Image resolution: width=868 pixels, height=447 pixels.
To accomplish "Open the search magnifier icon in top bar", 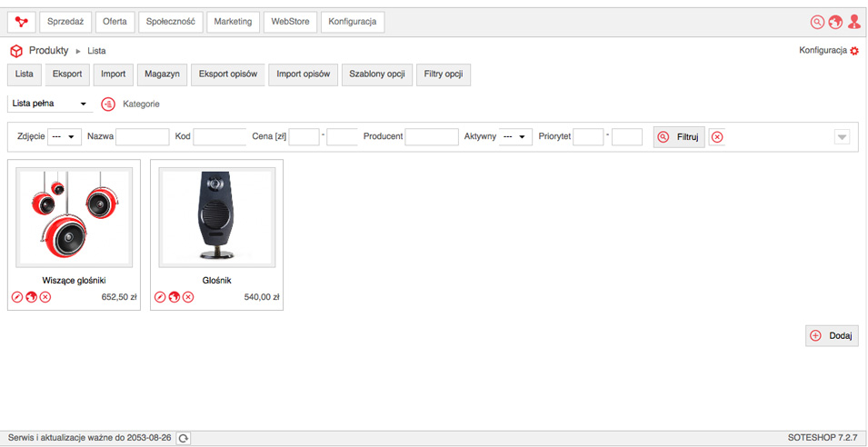I will pos(817,22).
